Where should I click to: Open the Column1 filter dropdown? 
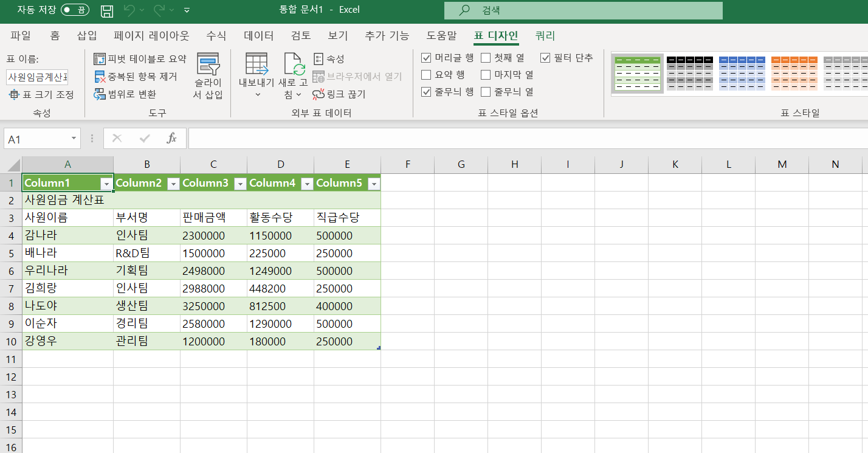coord(106,184)
